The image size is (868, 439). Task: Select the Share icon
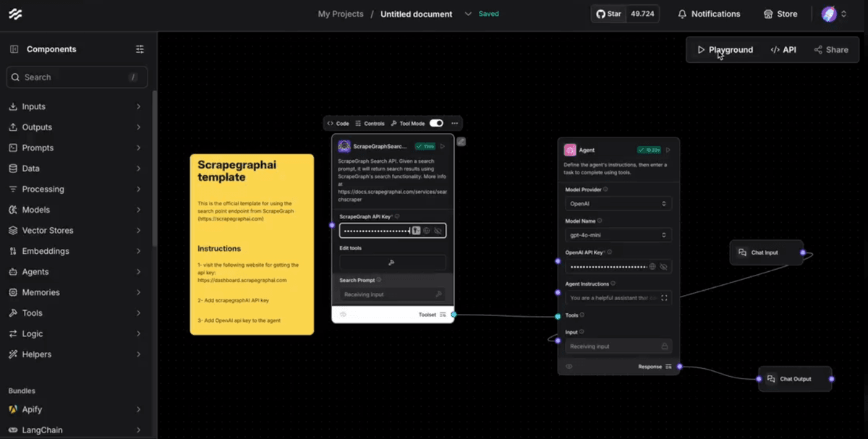click(x=818, y=49)
